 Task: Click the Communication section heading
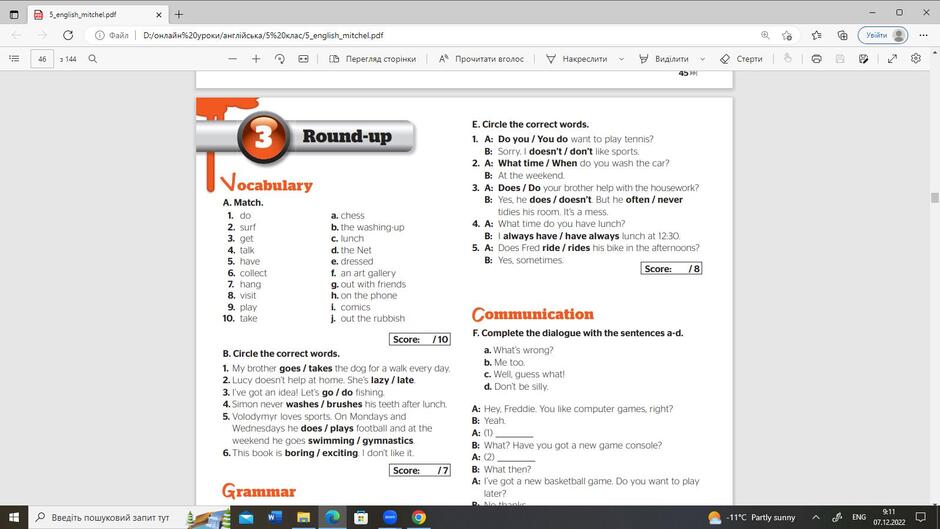pyautogui.click(x=532, y=314)
